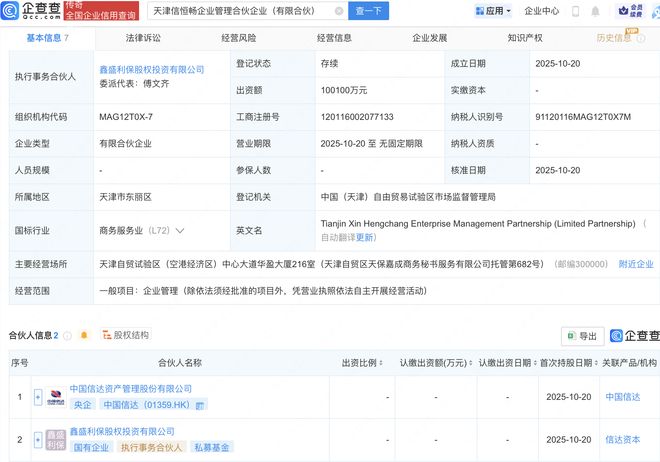Click the 鑫盛利保 partner logo thumbnail

55,439
